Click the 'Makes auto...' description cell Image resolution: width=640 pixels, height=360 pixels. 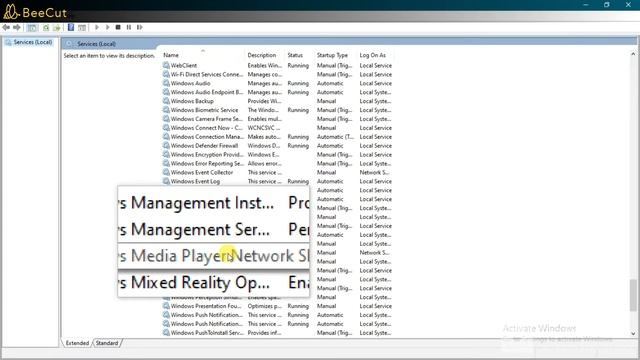coord(264,137)
